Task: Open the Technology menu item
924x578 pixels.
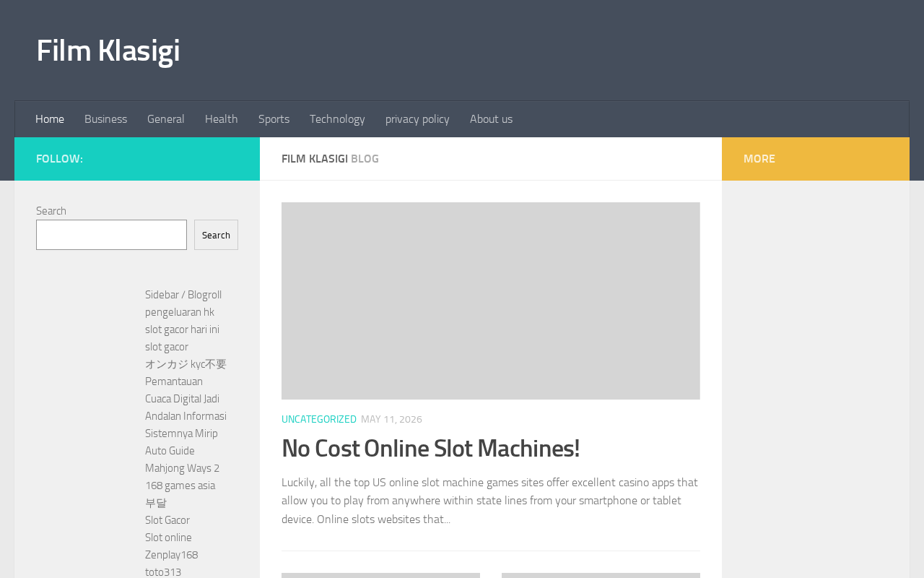Action: click(x=337, y=119)
